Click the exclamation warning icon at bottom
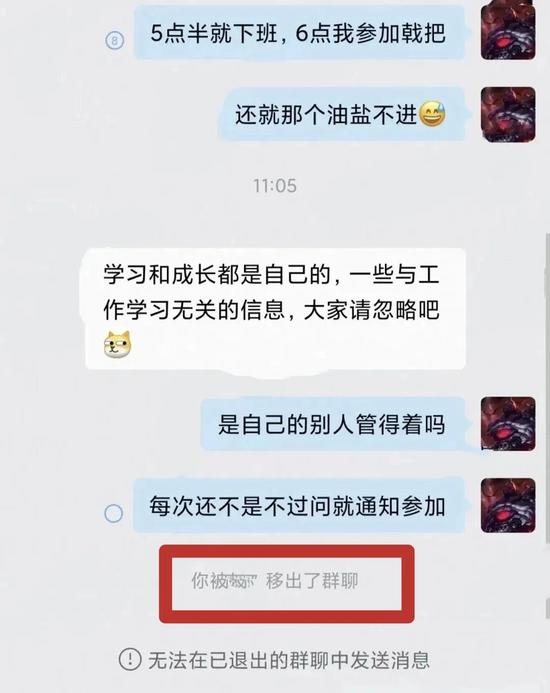Image resolution: width=550 pixels, height=693 pixels. pos(130,659)
